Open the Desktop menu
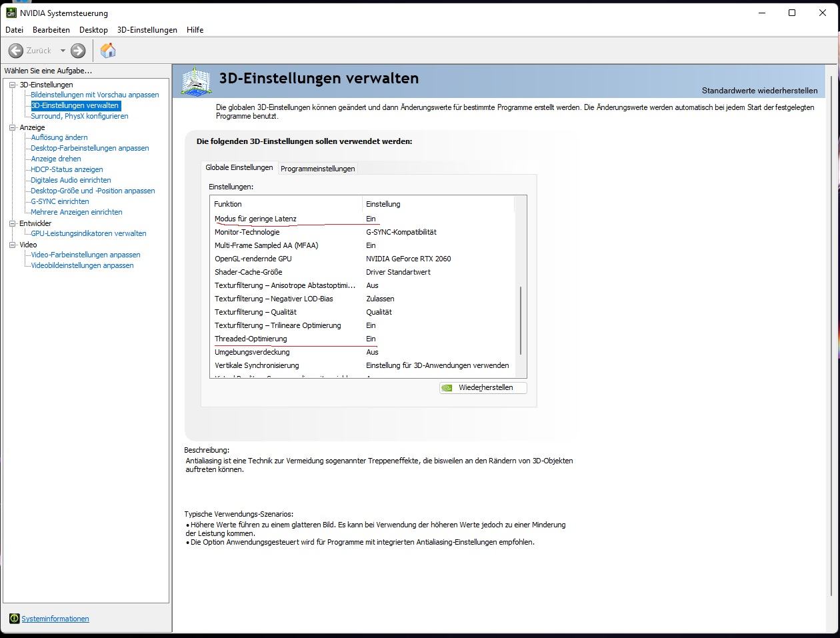Screen dimensions: 840x638 point(93,30)
